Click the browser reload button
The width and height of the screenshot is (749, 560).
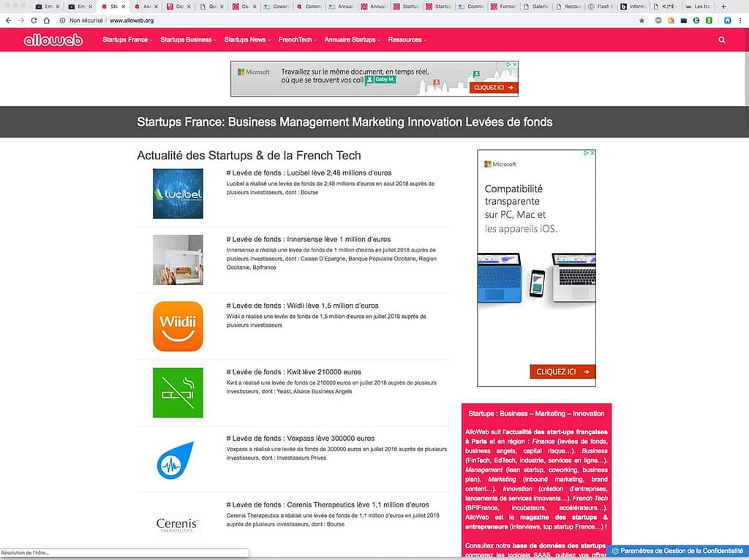coord(33,20)
